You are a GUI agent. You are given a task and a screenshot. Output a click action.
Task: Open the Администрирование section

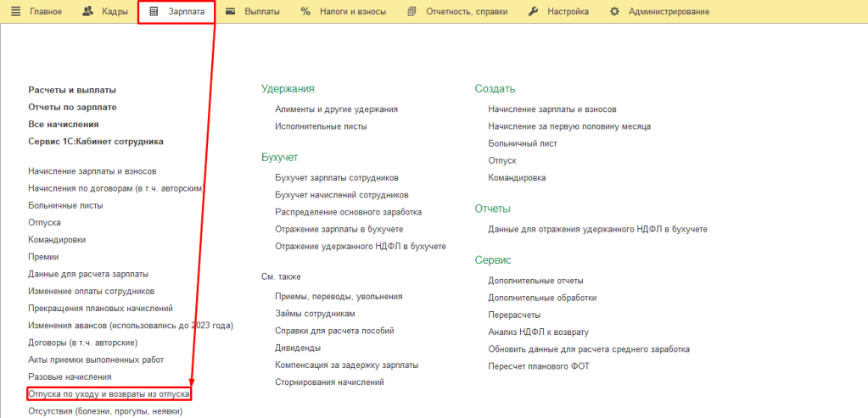pyautogui.click(x=669, y=12)
